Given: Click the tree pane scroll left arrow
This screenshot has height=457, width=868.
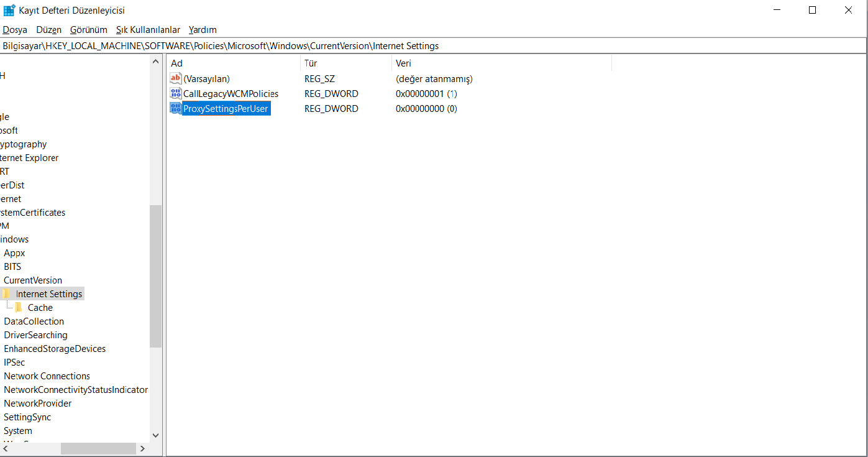Looking at the screenshot, I should pos(4,448).
